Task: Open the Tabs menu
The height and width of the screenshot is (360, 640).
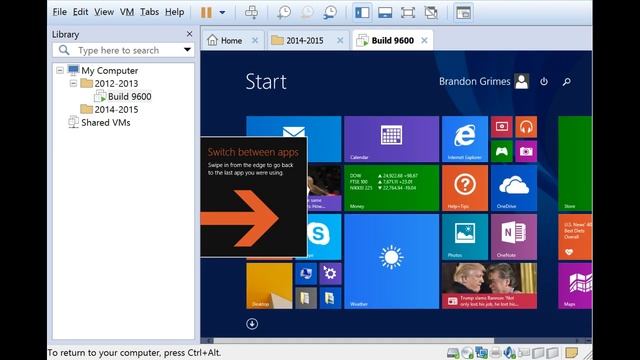Action: (x=149, y=12)
